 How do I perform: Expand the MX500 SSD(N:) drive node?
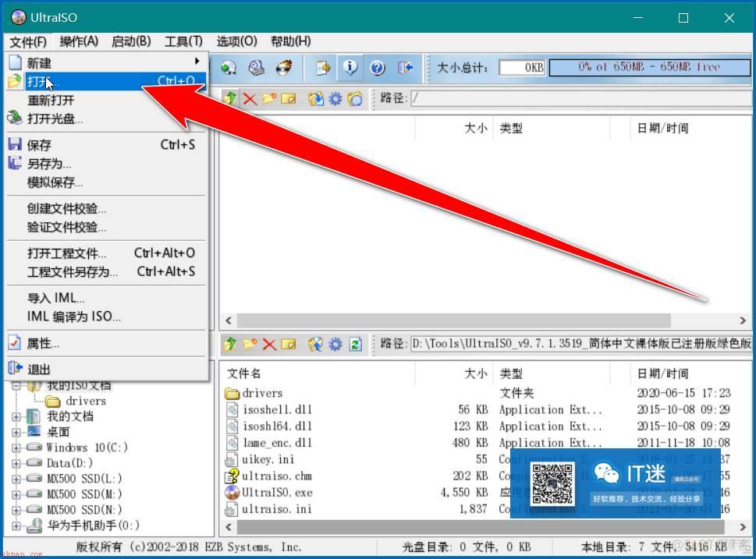click(16, 510)
